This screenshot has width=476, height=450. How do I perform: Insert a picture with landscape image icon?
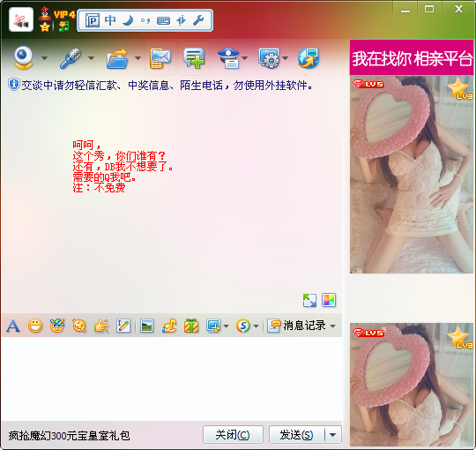tap(146, 326)
